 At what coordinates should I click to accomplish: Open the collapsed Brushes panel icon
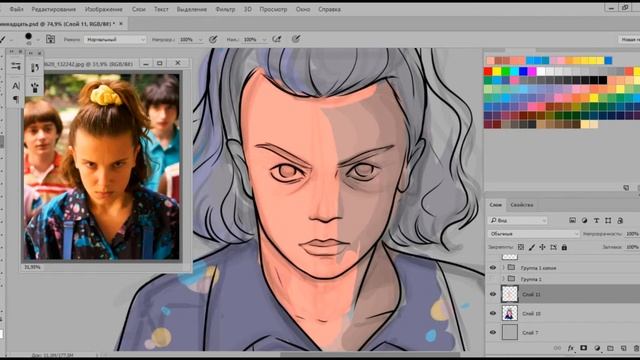pos(35,67)
